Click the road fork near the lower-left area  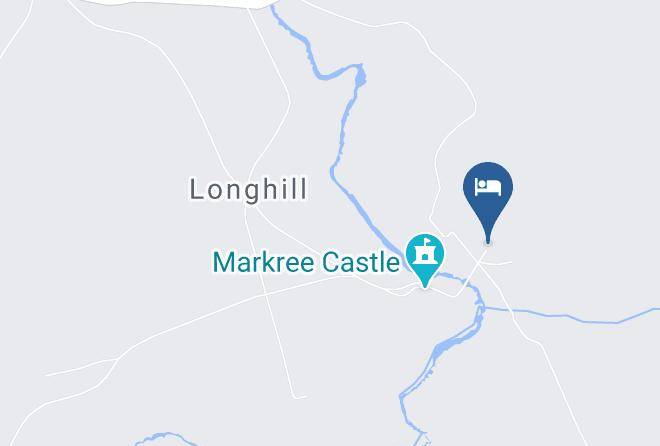[x=117, y=360]
